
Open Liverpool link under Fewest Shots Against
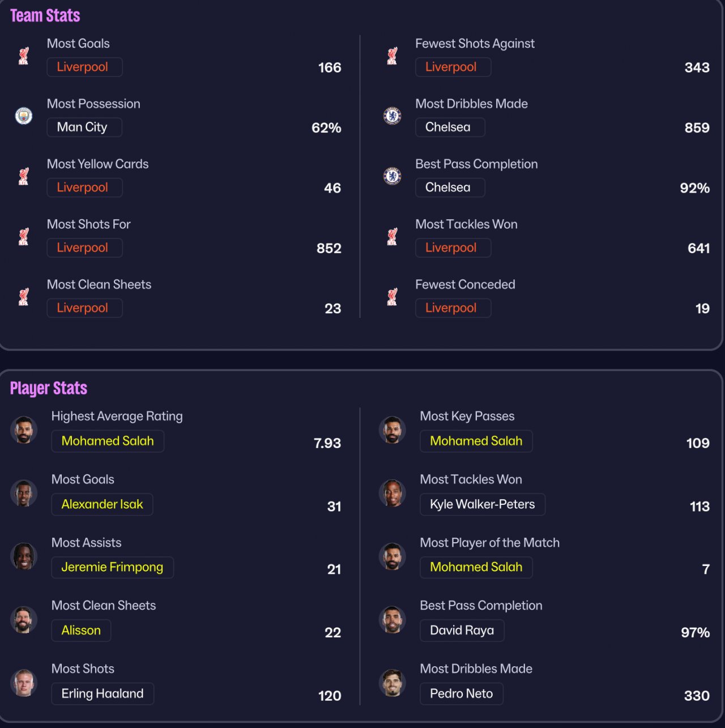(x=453, y=67)
